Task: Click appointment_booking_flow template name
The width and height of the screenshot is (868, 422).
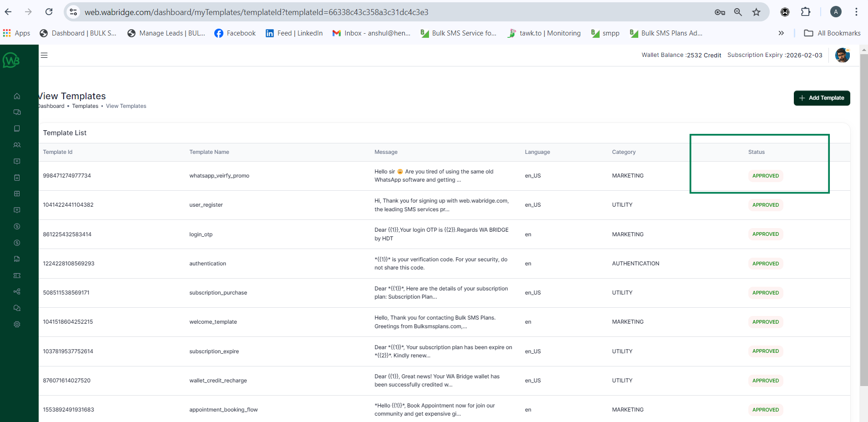Action: pos(223,410)
